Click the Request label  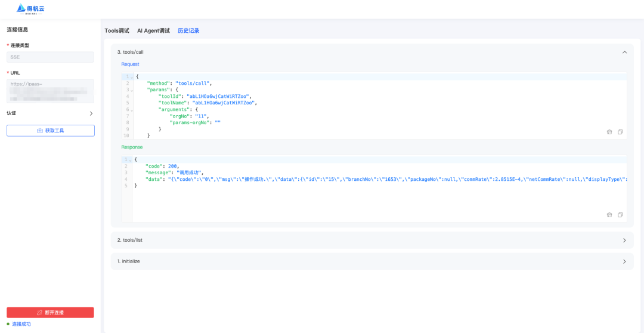click(130, 64)
